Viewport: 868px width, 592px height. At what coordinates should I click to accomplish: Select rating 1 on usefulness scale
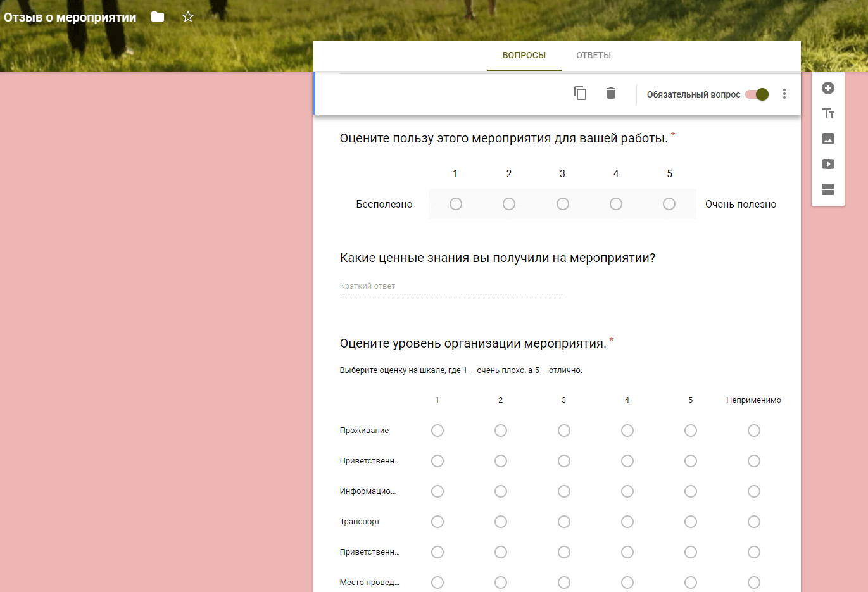[455, 204]
